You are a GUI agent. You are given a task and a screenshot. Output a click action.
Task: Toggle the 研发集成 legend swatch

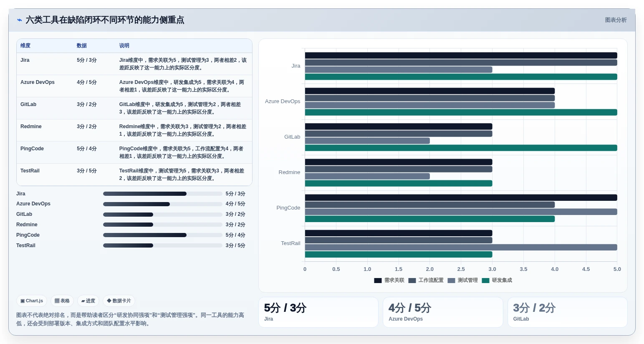point(485,281)
